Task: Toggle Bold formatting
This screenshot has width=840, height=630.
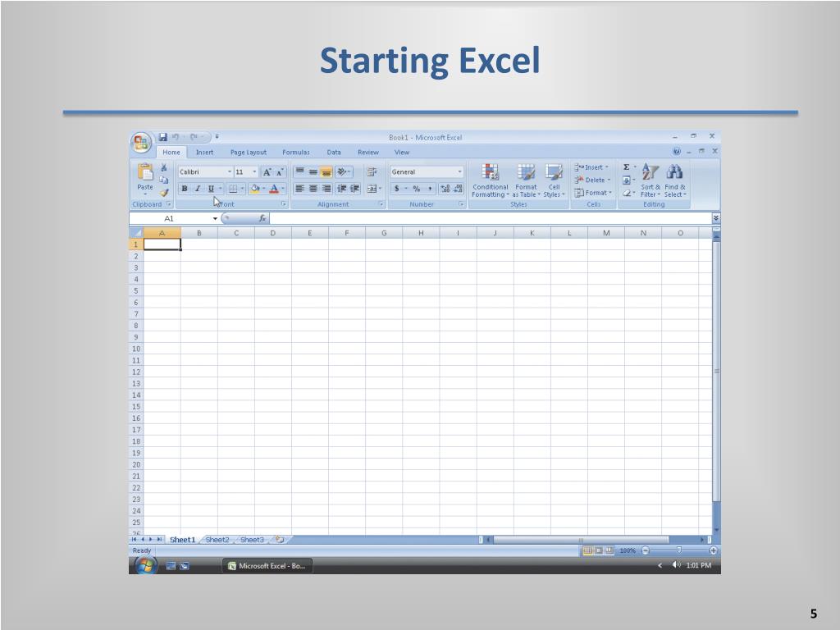Action: click(x=185, y=189)
